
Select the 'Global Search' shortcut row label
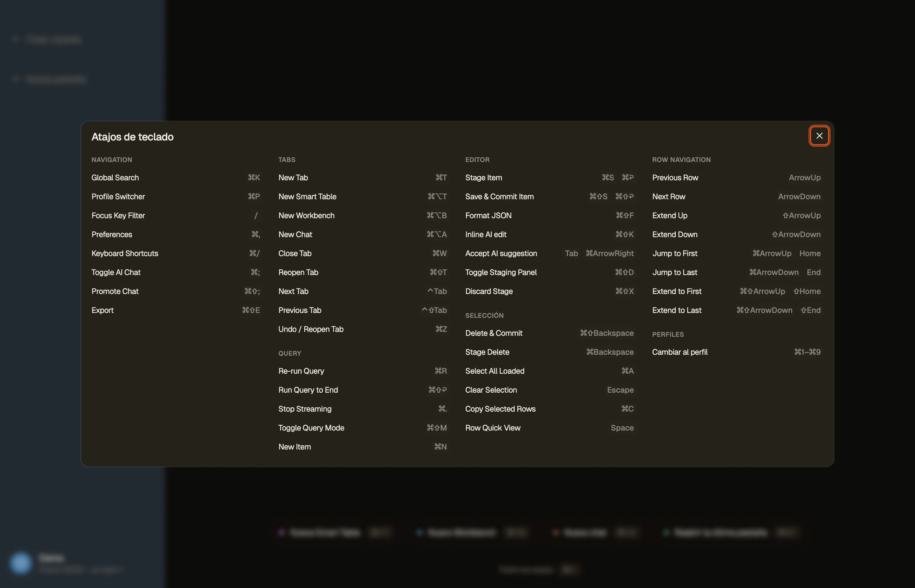pos(115,178)
